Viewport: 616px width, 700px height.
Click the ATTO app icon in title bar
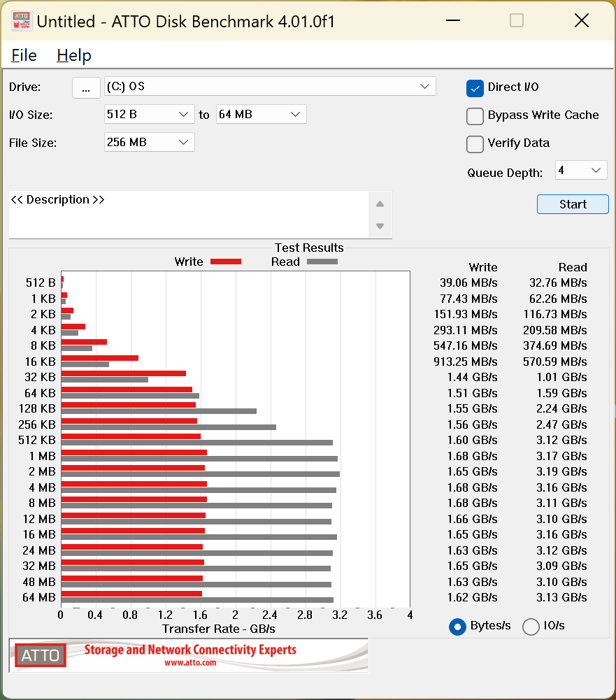22,21
